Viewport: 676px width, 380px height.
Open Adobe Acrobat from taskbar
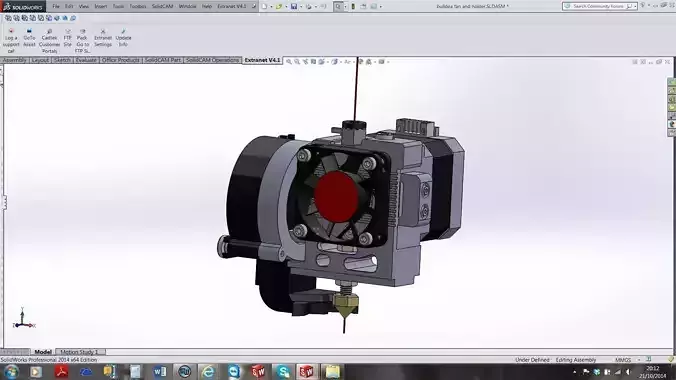61,372
